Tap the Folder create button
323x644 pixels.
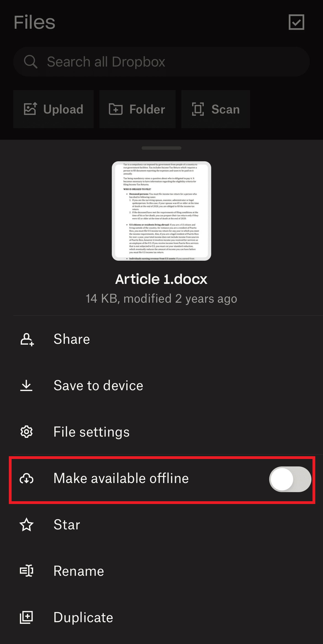[137, 109]
